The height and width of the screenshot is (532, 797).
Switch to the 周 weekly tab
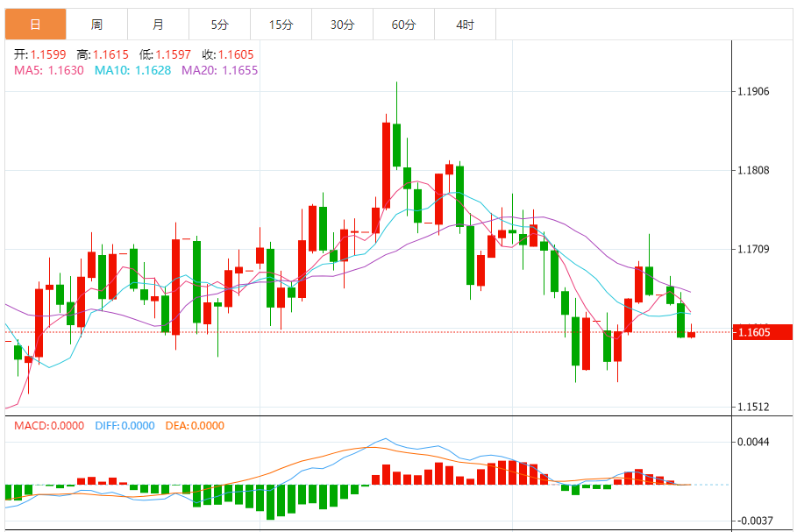(x=96, y=25)
